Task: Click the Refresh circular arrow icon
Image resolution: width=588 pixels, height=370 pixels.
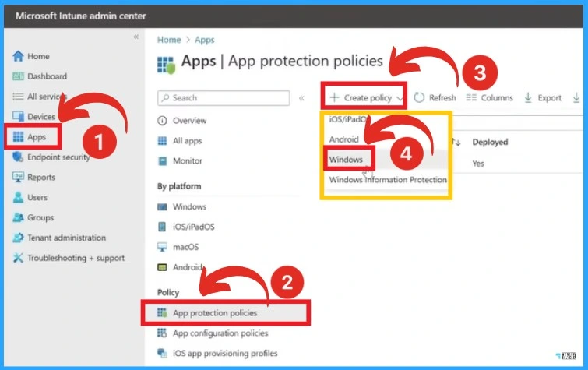Action: coord(419,97)
